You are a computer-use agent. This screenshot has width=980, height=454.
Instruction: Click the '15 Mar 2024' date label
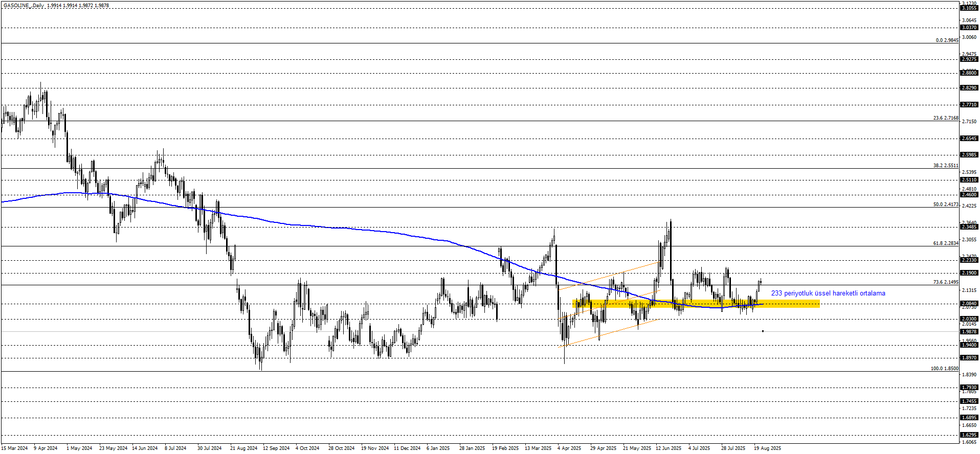(x=14, y=448)
